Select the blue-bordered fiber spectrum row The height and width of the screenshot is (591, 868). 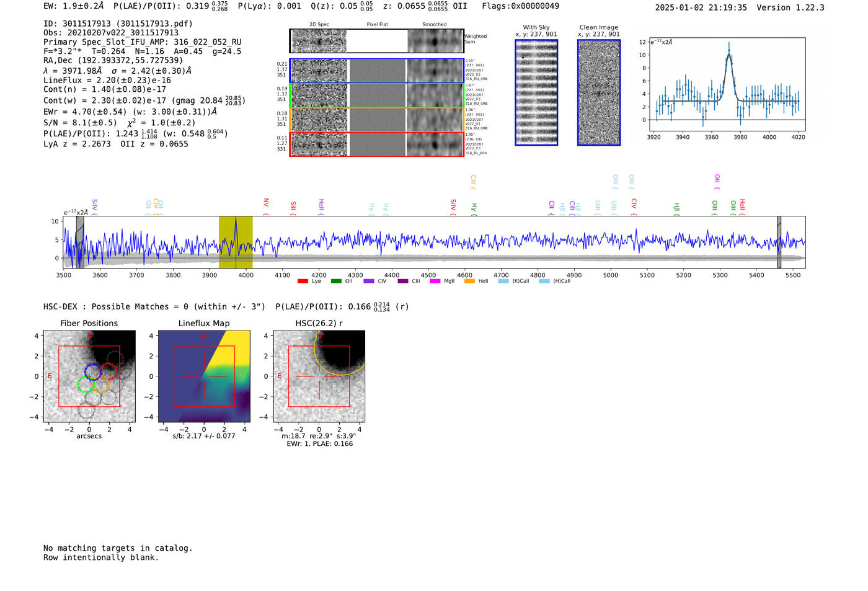[376, 71]
